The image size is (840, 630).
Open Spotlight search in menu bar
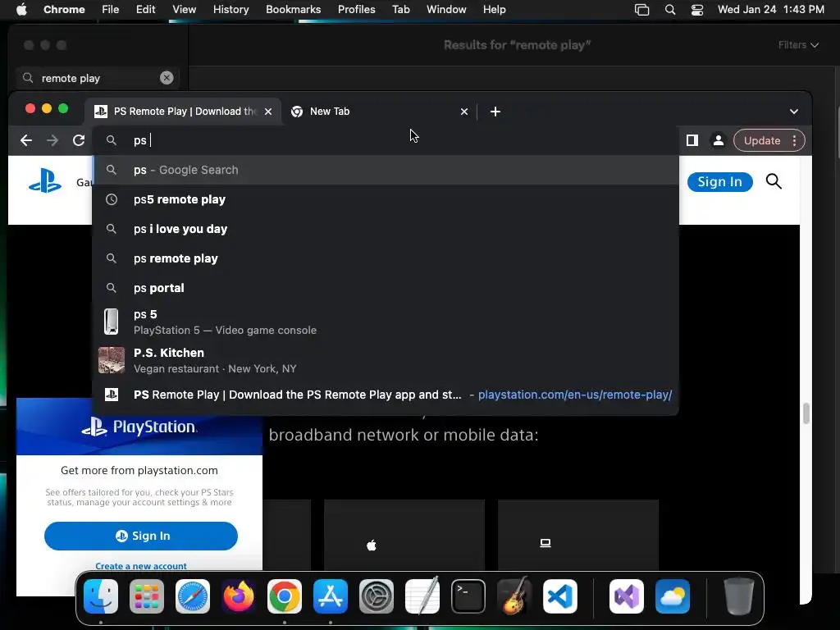[669, 10]
